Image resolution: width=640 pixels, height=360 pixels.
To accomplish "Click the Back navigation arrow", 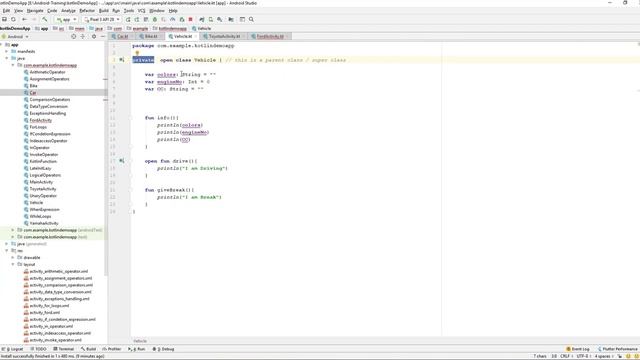I will pyautogui.click(x=24, y=19).
